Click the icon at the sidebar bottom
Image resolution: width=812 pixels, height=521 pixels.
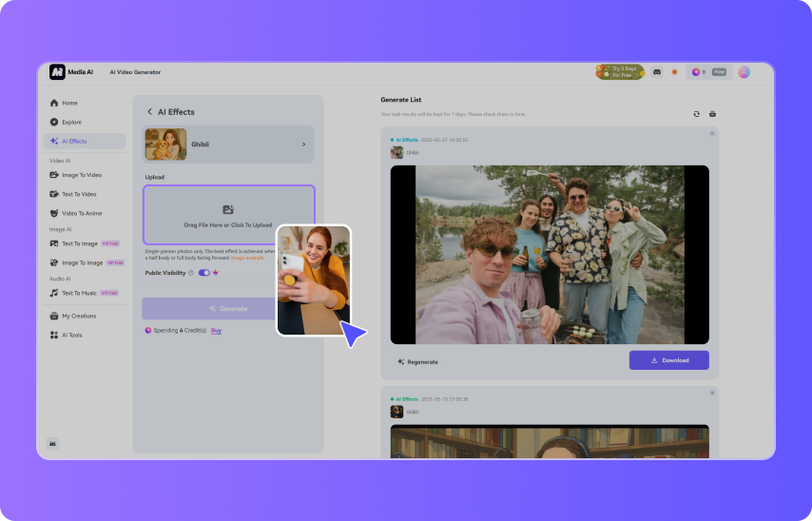52,443
